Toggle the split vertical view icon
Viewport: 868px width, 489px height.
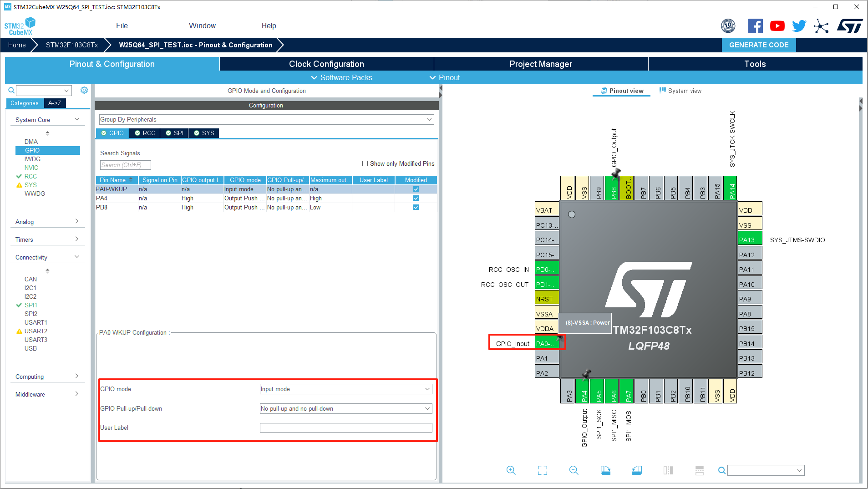tap(668, 470)
